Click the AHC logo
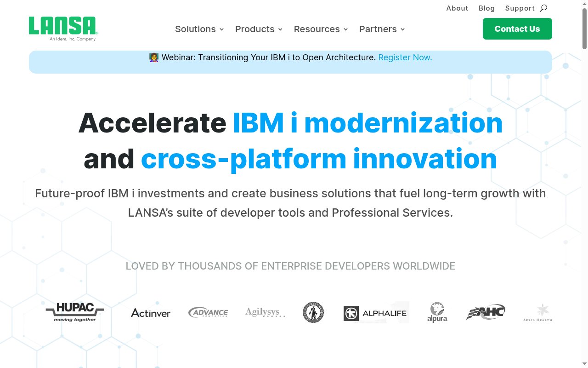588x368 pixels. coord(486,312)
